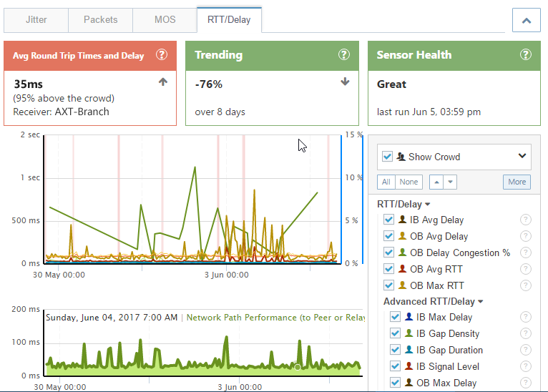Click the None button to deselect metrics
The width and height of the screenshot is (548, 392).
(408, 182)
